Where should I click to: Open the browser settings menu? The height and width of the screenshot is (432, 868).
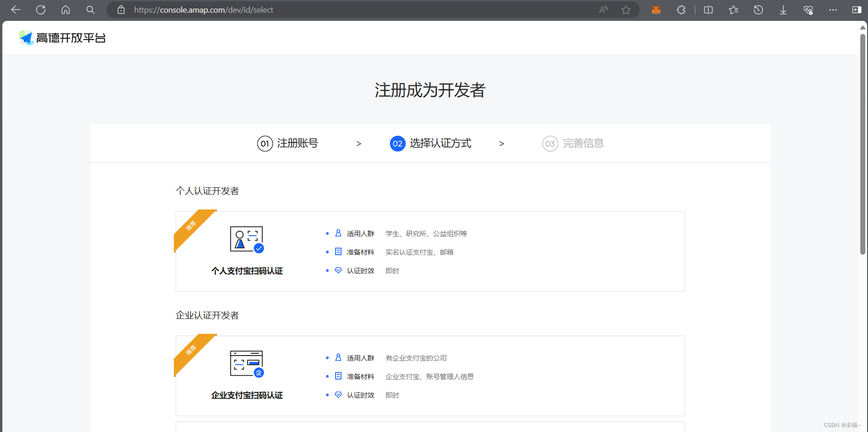point(834,9)
